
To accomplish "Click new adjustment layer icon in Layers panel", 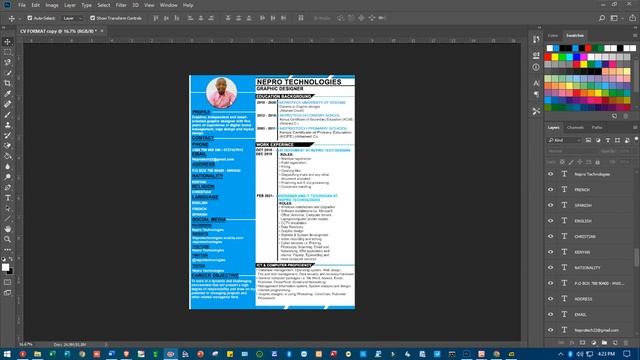I will [593, 342].
